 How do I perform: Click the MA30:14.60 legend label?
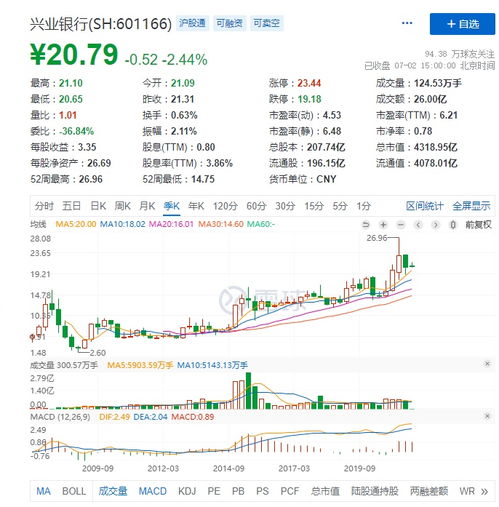[x=221, y=224]
